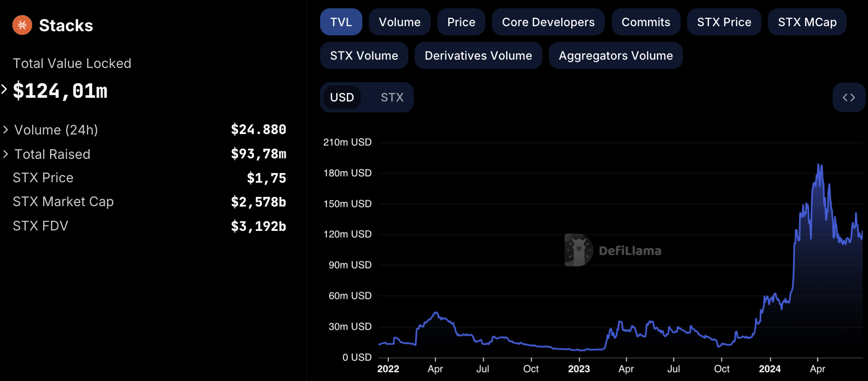Click the 30m USD axis label
868x381 pixels.
tap(350, 326)
